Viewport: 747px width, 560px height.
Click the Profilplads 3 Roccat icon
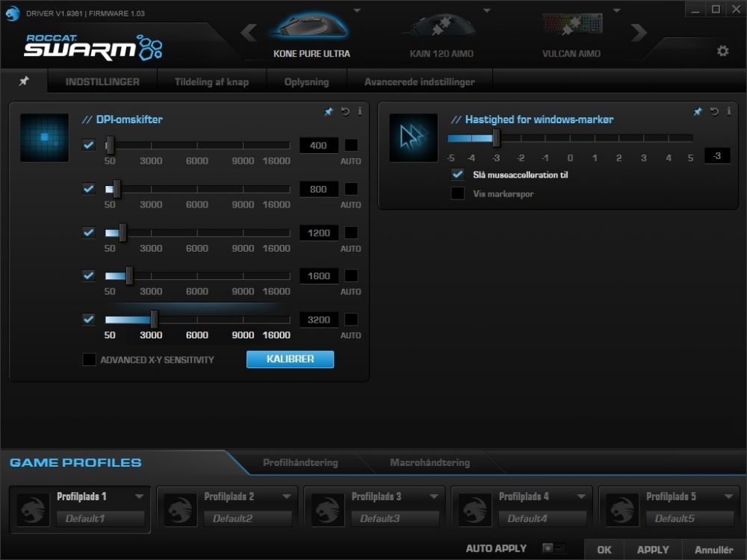click(327, 509)
